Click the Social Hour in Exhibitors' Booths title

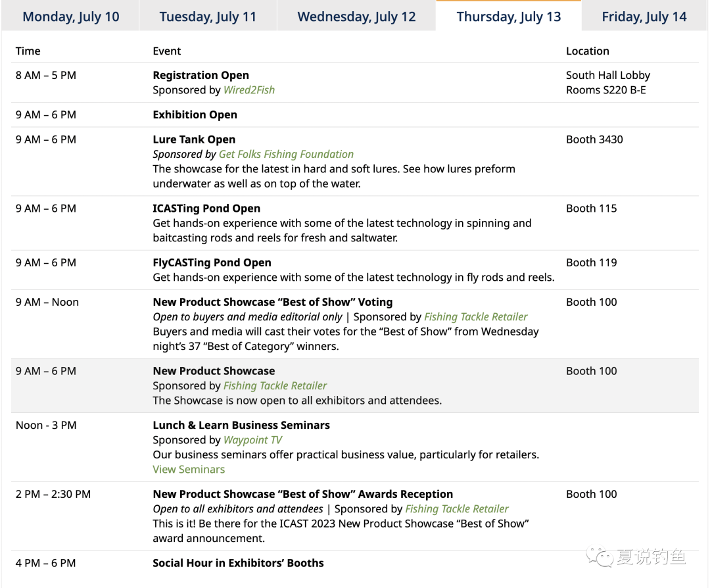click(x=238, y=563)
